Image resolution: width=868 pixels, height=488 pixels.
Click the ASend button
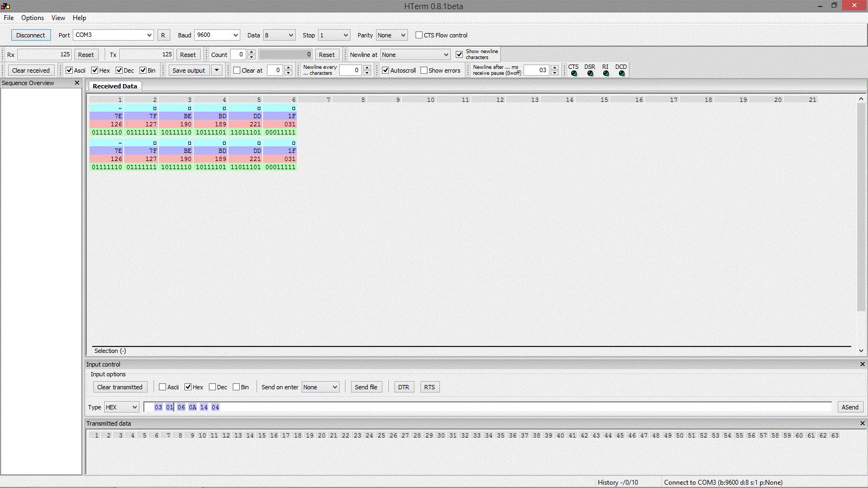point(850,407)
